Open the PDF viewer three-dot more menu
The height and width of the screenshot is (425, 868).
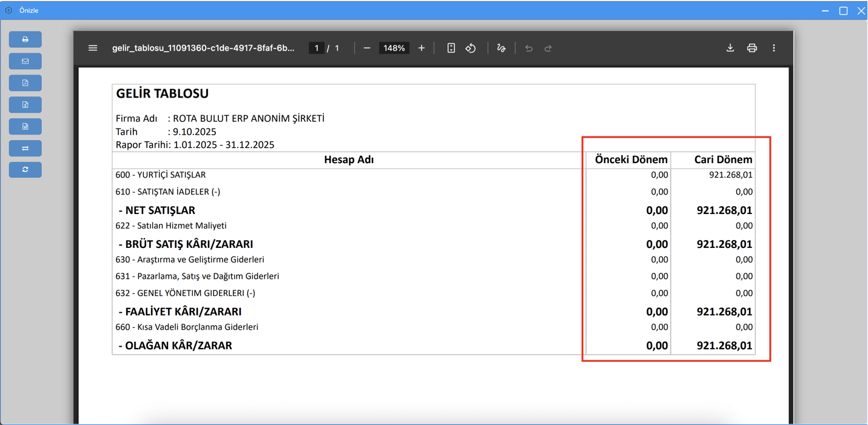click(x=774, y=48)
